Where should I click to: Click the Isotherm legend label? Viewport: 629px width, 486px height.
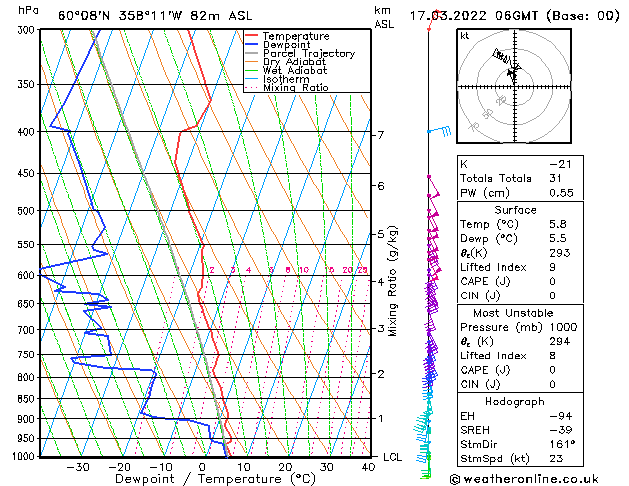286,79
